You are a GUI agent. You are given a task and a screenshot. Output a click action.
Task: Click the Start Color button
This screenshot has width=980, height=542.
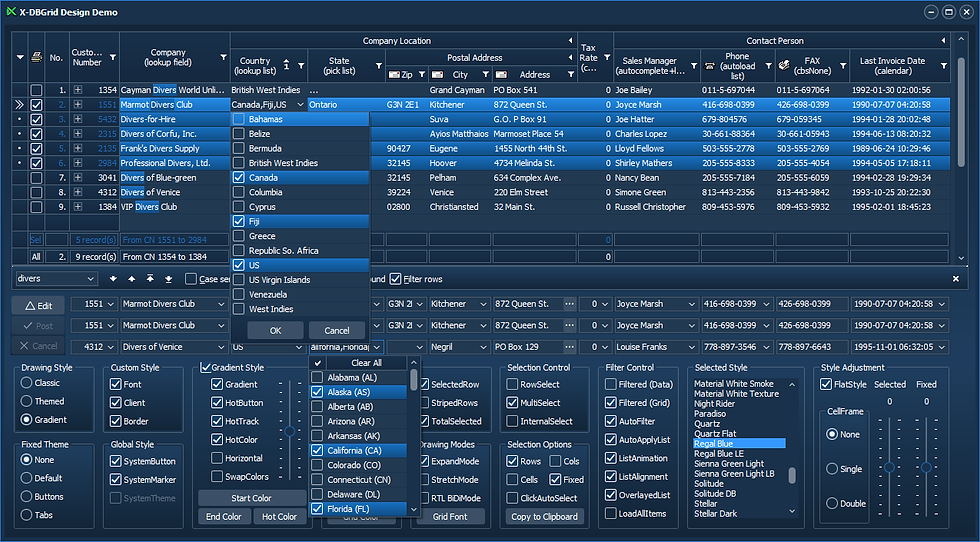click(x=251, y=498)
